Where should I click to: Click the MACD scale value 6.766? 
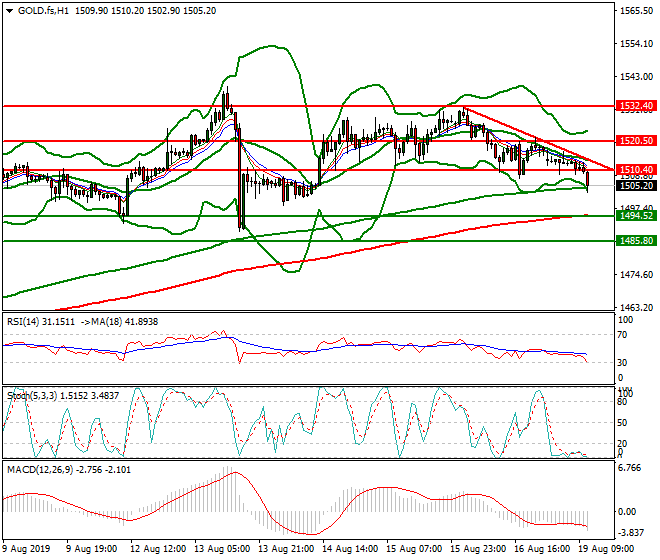(x=629, y=468)
